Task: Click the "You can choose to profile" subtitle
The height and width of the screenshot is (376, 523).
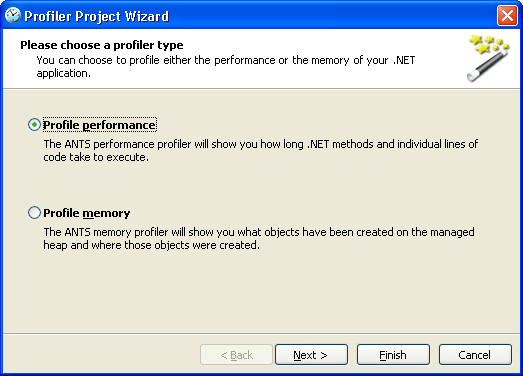Action: click(x=225, y=67)
